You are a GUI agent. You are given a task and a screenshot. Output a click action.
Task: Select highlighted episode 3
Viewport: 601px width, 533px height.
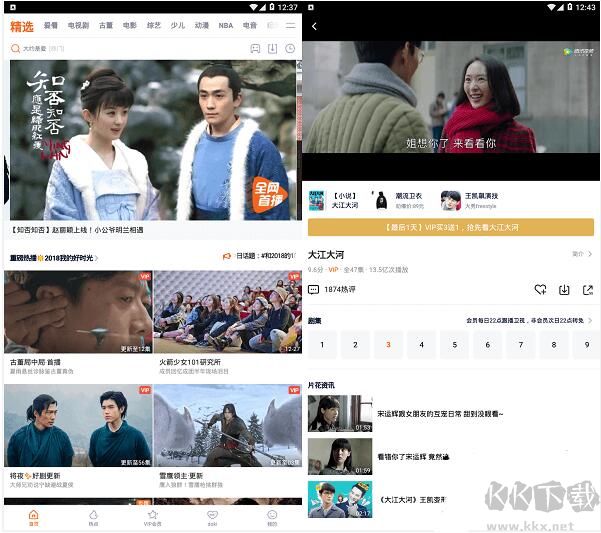(x=388, y=345)
